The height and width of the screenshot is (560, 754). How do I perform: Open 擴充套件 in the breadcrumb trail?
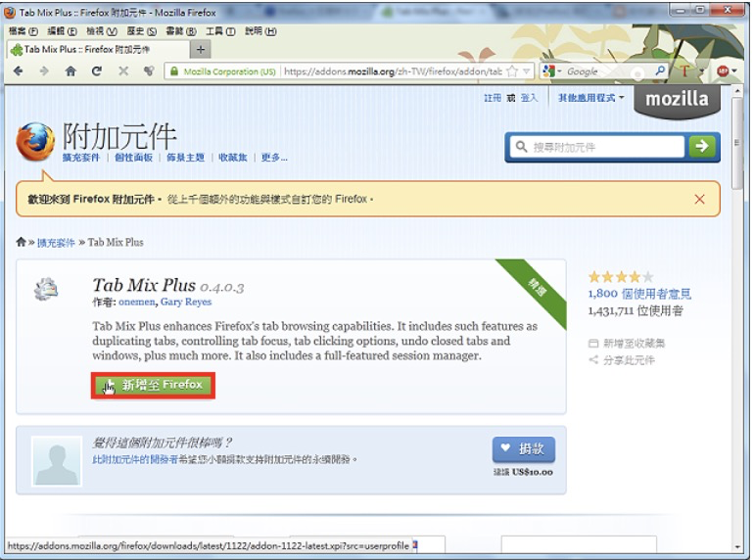tap(56, 243)
